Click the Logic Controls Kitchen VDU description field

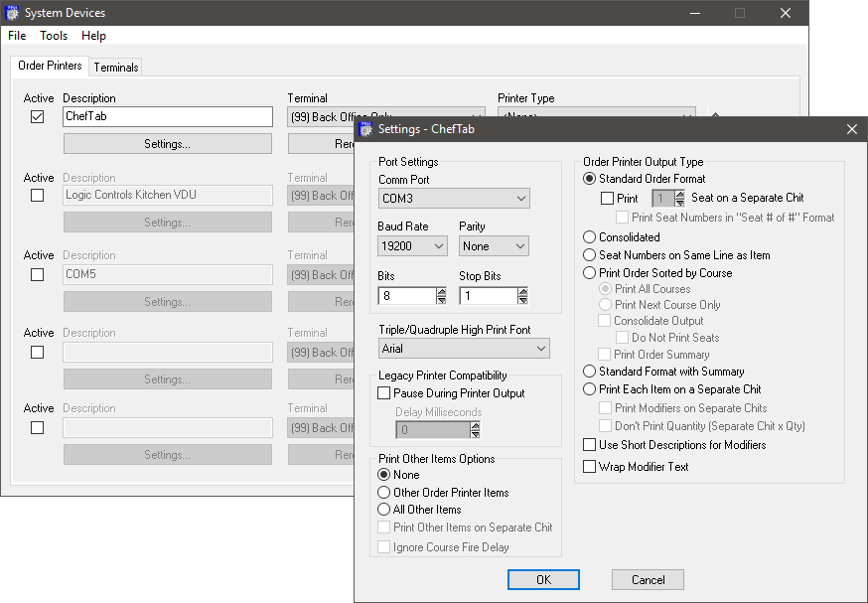168,195
